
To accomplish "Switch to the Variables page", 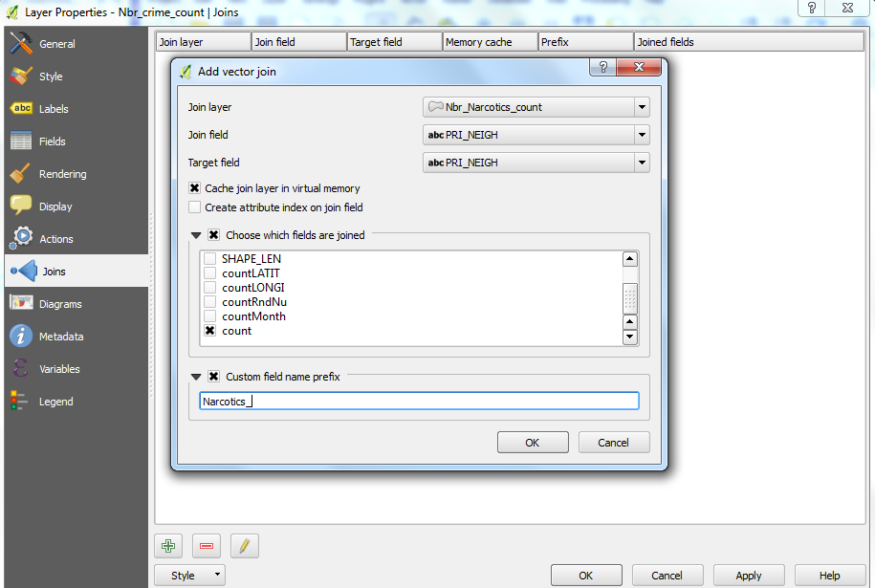I will (x=21, y=368).
